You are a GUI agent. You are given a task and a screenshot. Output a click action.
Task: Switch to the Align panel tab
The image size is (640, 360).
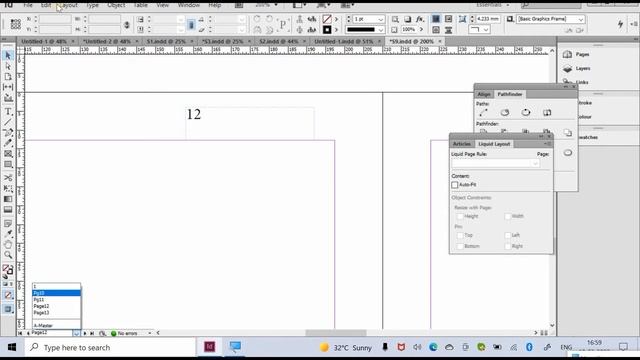pos(484,94)
